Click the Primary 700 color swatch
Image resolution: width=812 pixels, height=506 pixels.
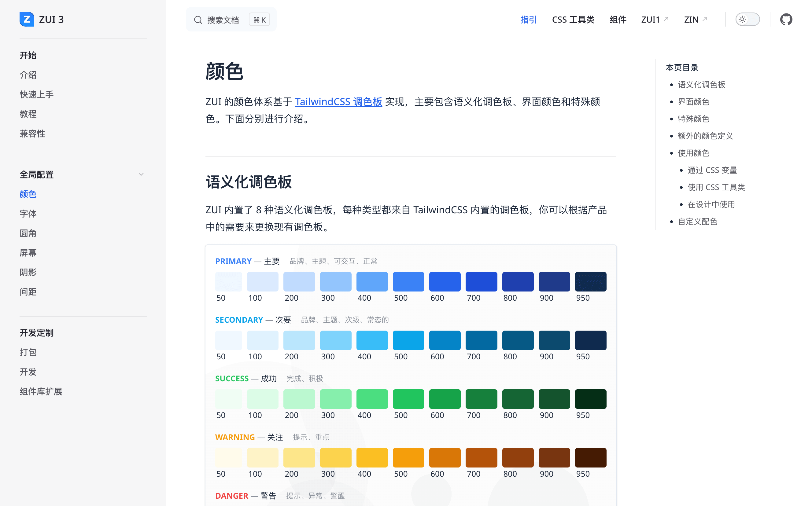(481, 281)
